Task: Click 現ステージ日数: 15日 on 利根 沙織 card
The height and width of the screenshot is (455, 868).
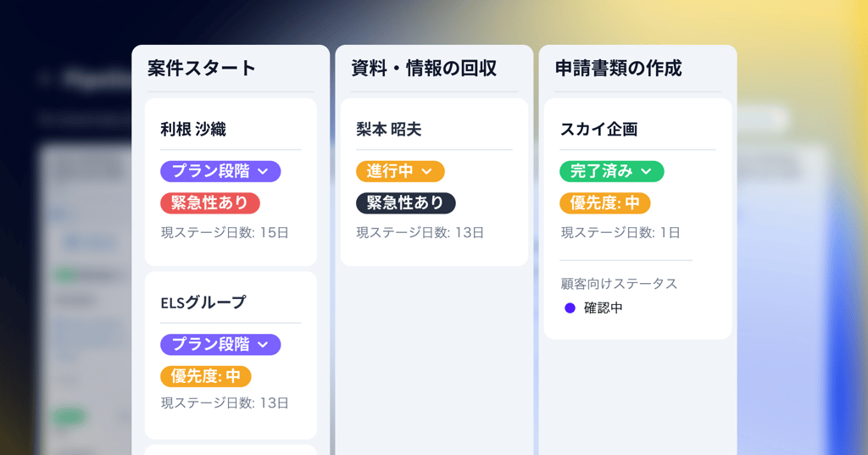Action: click(x=225, y=232)
